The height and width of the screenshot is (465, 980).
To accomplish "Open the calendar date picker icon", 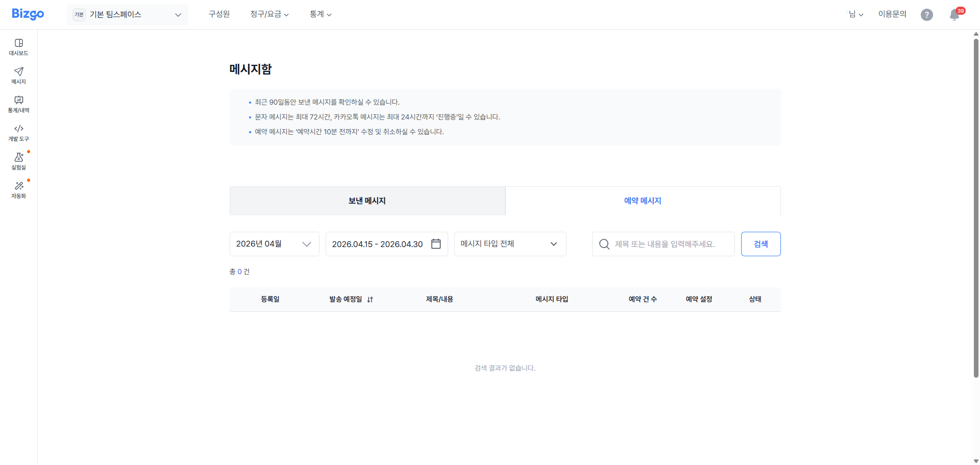I will pos(436,244).
